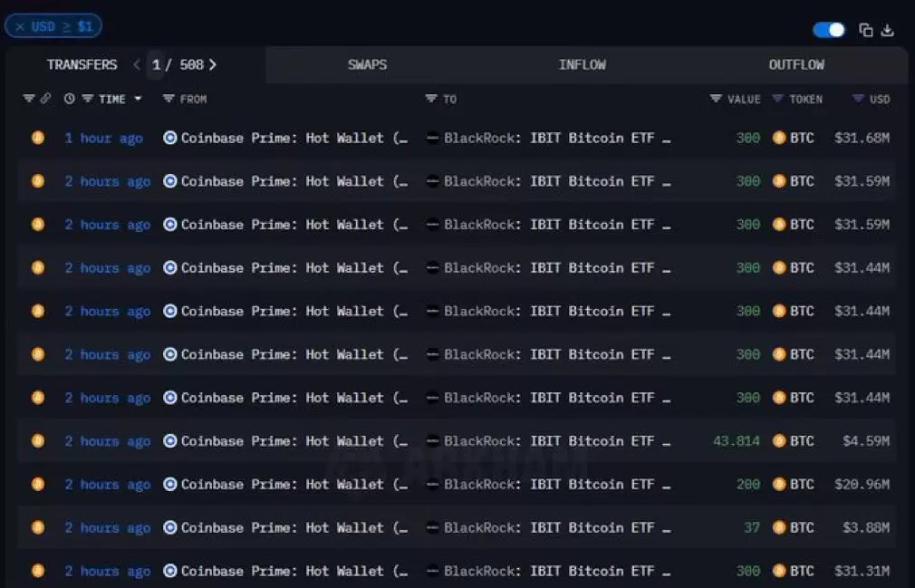Expand the TIME sort dropdown arrow

139,99
